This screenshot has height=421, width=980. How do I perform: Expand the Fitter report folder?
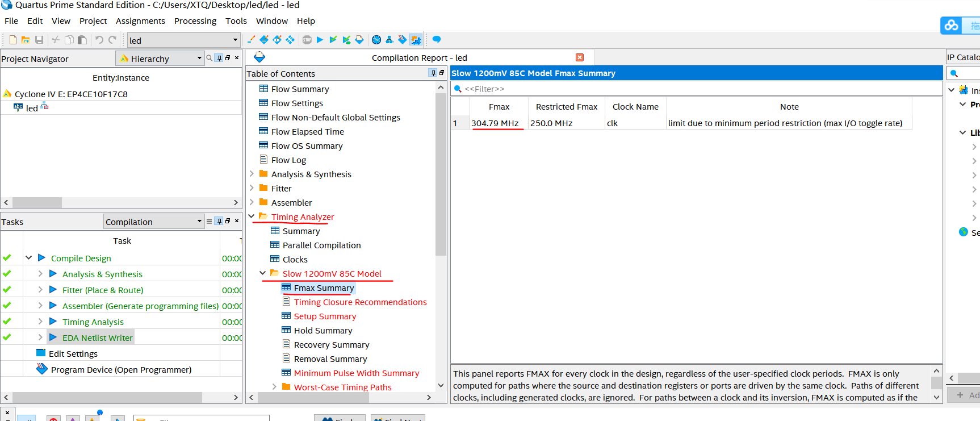(x=252, y=188)
